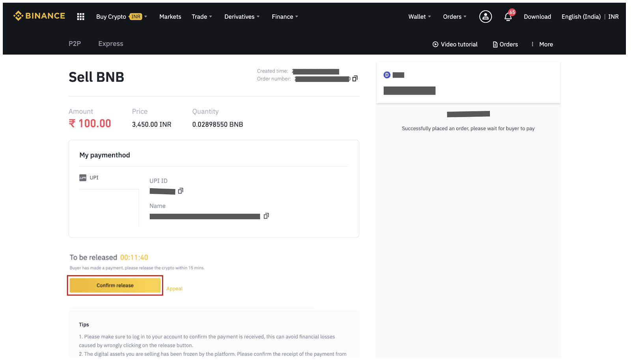
Task: Expand the Derivatives dropdown menu
Action: [x=242, y=17]
